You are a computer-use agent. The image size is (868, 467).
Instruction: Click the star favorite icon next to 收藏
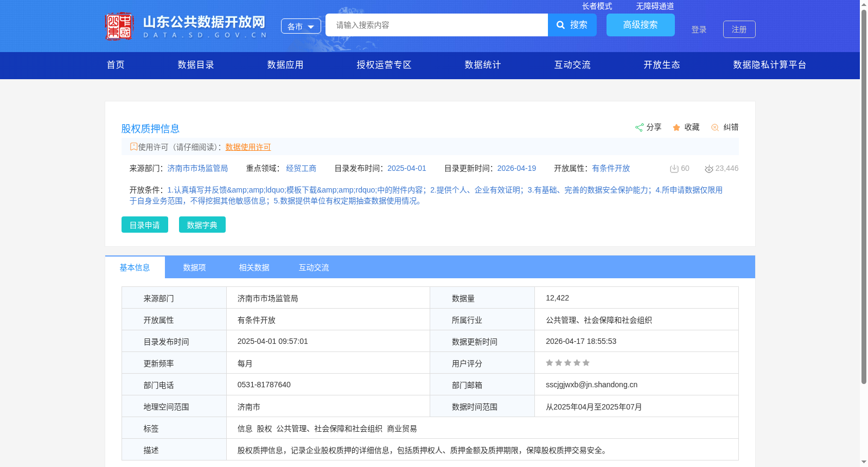[676, 127]
